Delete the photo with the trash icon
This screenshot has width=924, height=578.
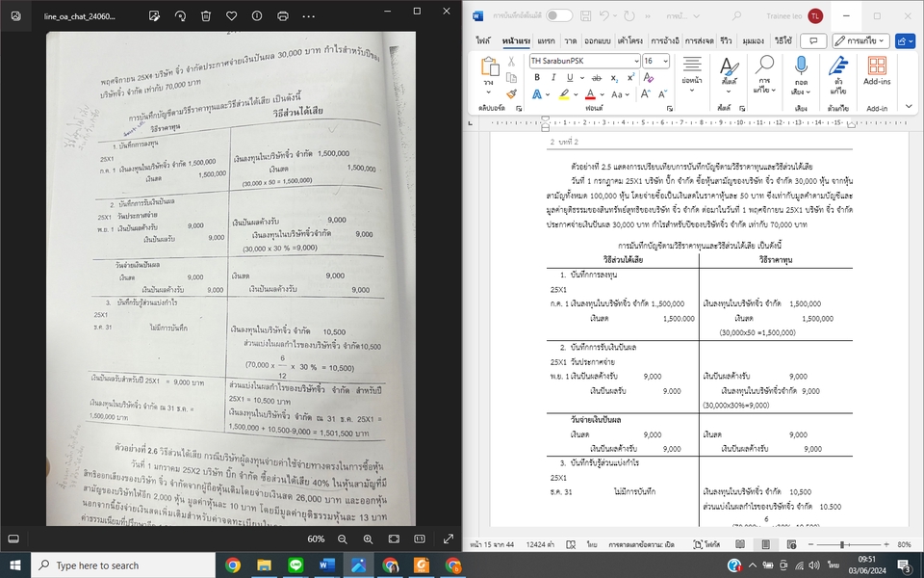click(x=206, y=16)
